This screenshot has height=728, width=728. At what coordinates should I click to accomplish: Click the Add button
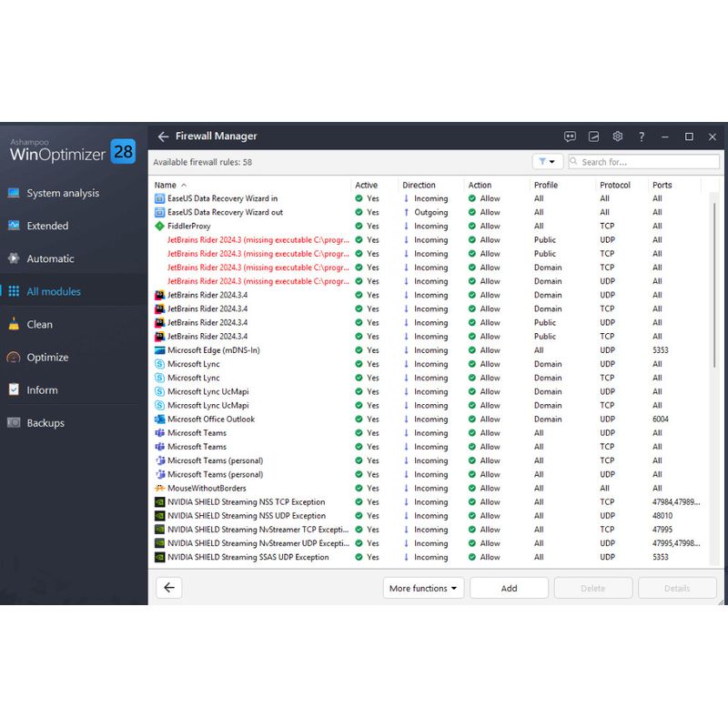(509, 588)
